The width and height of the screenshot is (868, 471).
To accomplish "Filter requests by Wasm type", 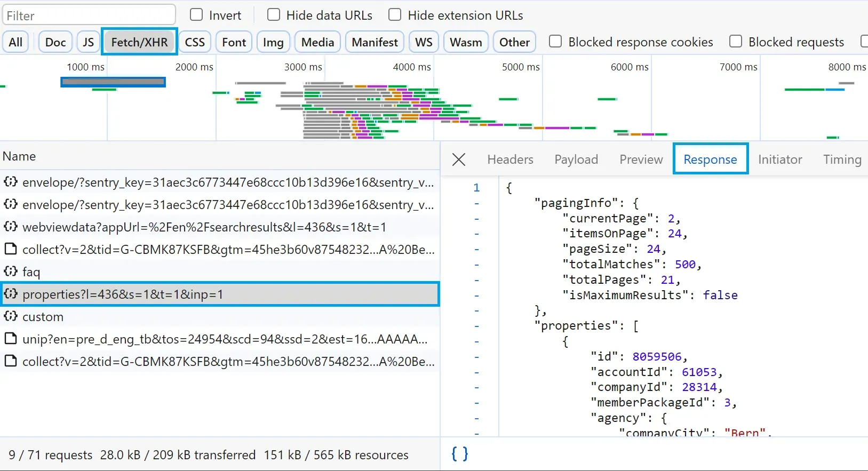I will point(466,42).
